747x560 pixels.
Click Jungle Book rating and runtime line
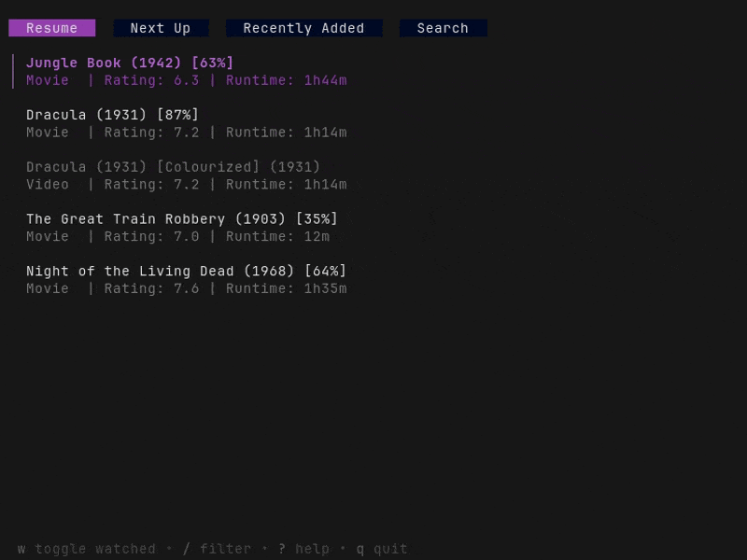[x=187, y=80]
